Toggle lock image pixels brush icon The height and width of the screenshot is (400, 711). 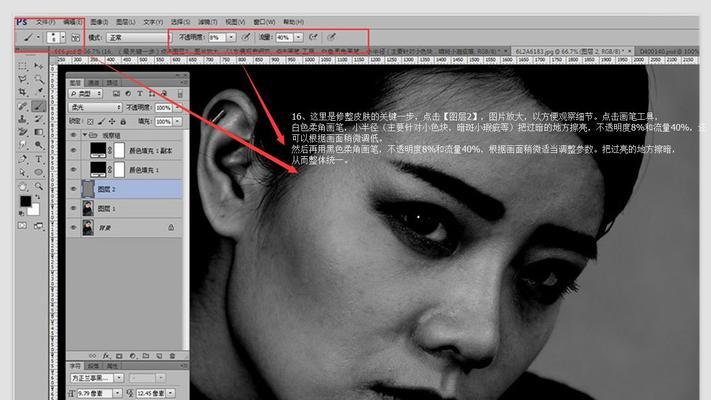[101, 122]
